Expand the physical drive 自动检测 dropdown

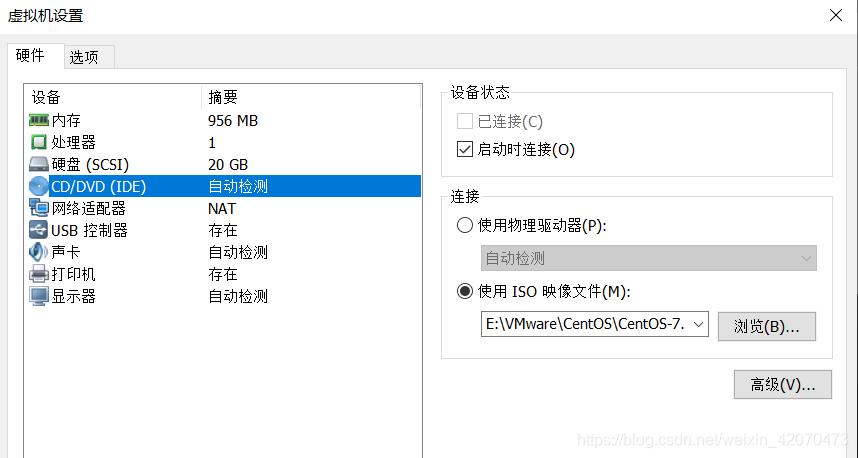[806, 258]
